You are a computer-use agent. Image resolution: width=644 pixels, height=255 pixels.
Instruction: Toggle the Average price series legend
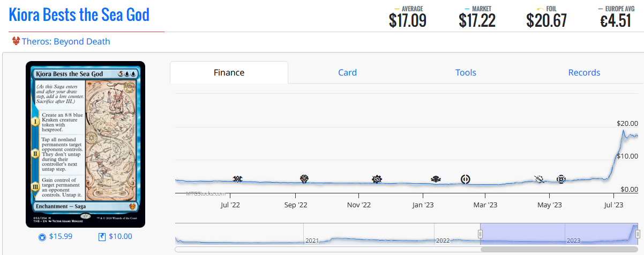coord(408,9)
